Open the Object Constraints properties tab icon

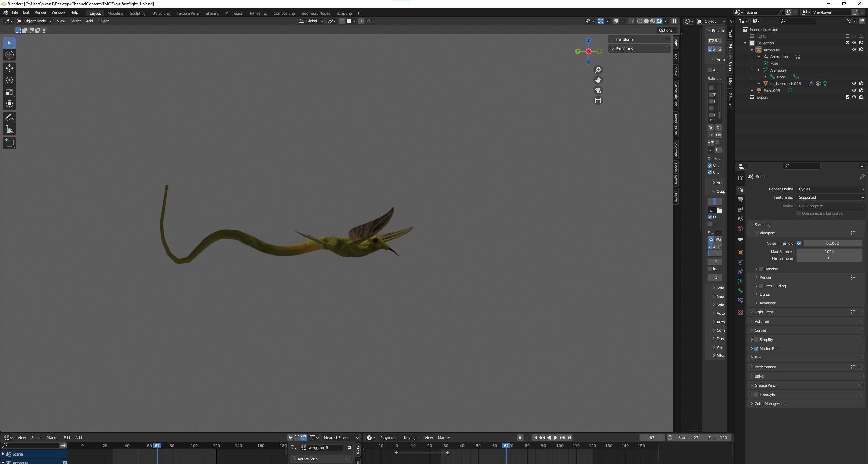pyautogui.click(x=740, y=272)
